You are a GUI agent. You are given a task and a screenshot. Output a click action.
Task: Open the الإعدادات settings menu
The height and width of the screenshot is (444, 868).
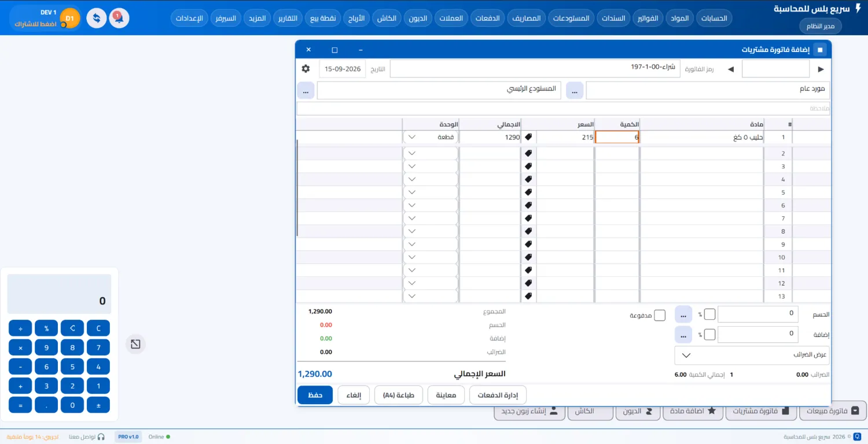pos(189,18)
